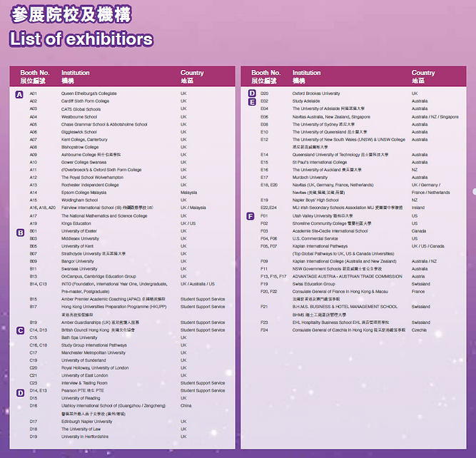Click University of East London
This screenshot has height=458, width=476.
point(84,375)
